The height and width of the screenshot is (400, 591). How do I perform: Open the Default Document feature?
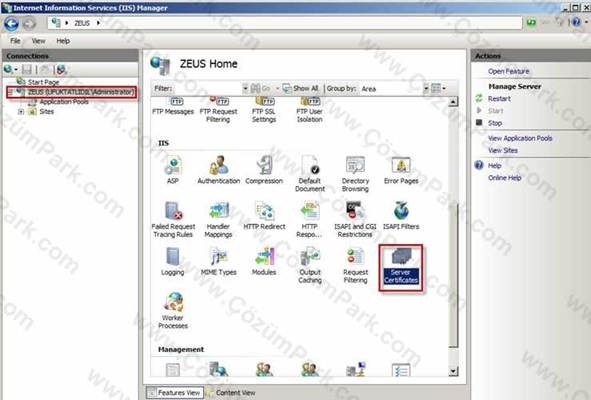(x=310, y=174)
